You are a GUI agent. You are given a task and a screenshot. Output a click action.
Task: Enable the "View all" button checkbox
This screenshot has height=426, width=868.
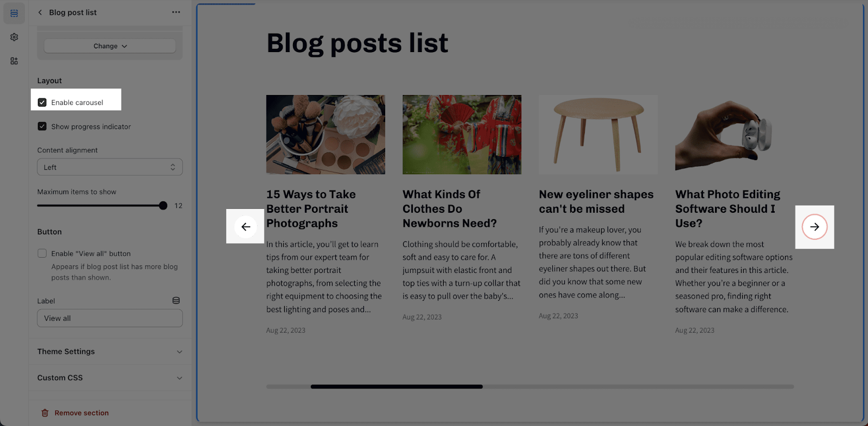[x=42, y=253]
